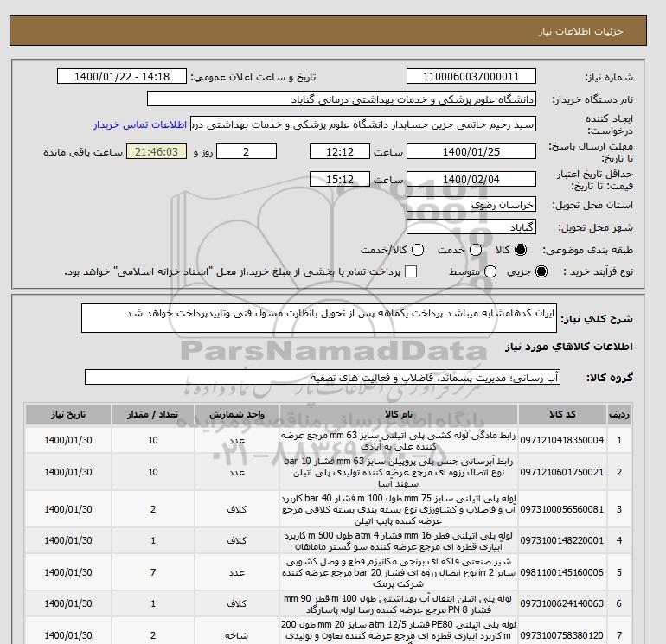The image size is (666, 644).
Task: Click item code 0973100148220001
Action: click(x=562, y=540)
